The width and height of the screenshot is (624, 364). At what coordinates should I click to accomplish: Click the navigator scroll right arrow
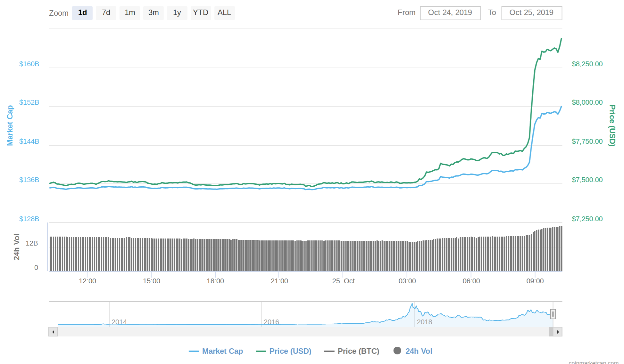point(558,332)
